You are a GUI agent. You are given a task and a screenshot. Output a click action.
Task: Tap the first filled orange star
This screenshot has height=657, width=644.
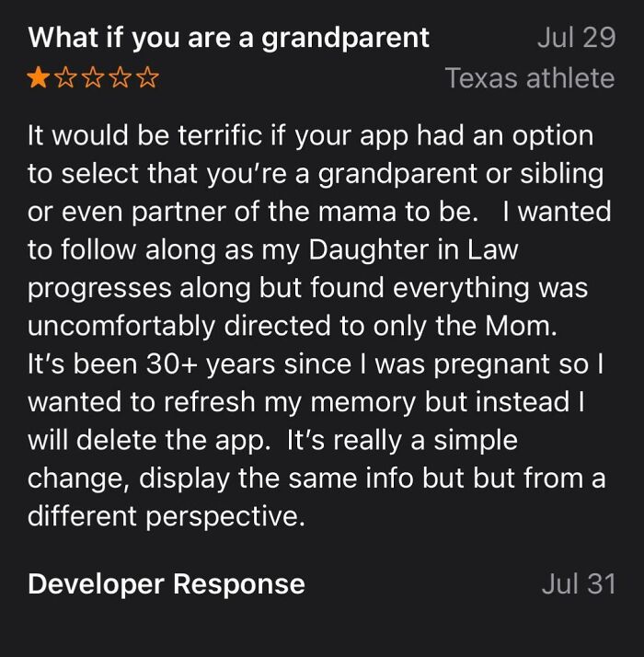point(40,78)
